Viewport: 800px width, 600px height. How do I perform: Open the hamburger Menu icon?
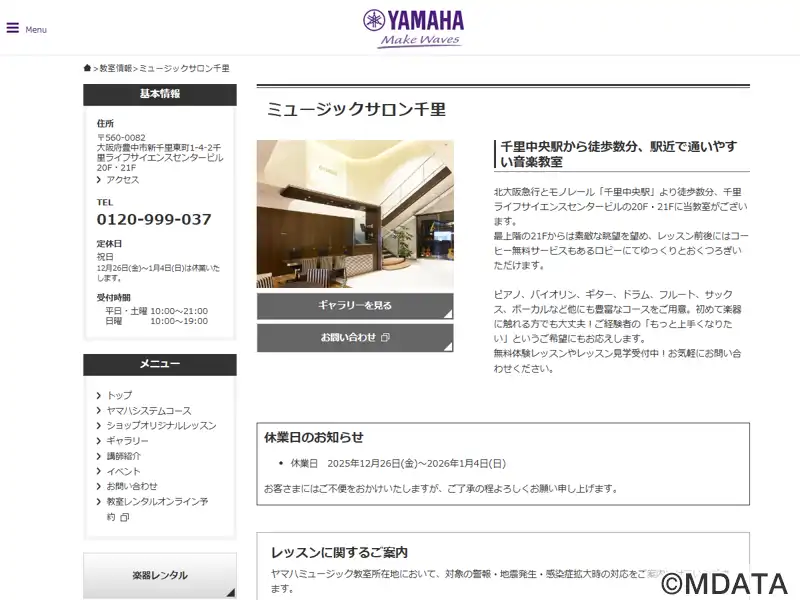tap(13, 28)
